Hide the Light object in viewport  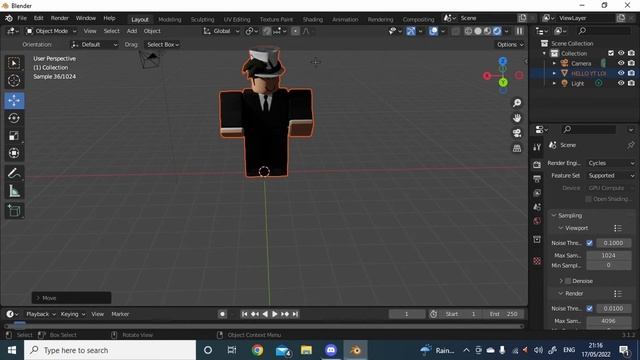[621, 83]
